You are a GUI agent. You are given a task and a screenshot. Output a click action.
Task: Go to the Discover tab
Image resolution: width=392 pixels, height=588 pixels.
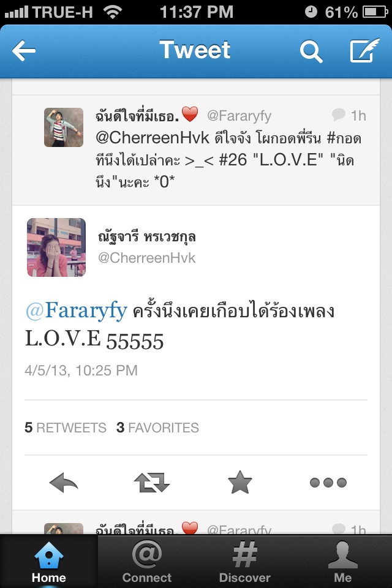(244, 561)
